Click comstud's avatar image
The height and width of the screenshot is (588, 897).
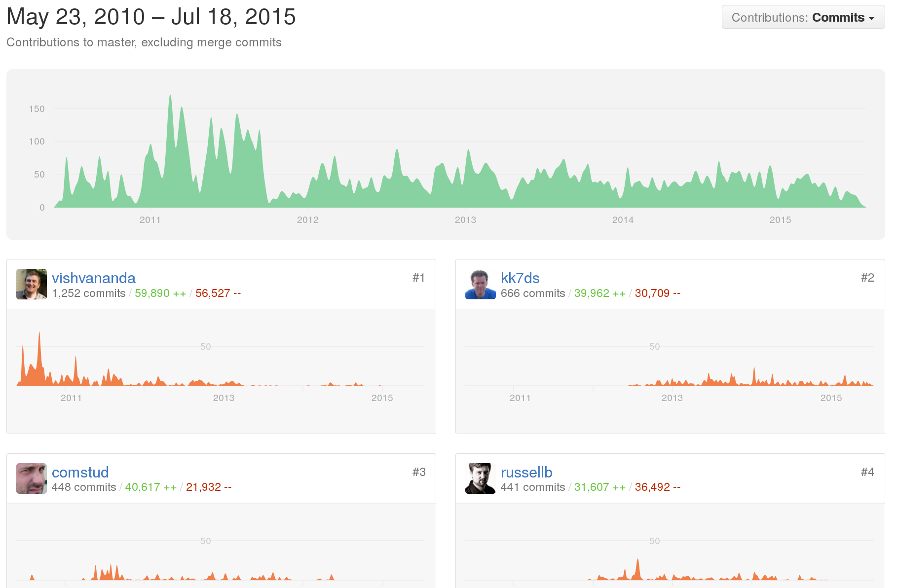(x=32, y=478)
